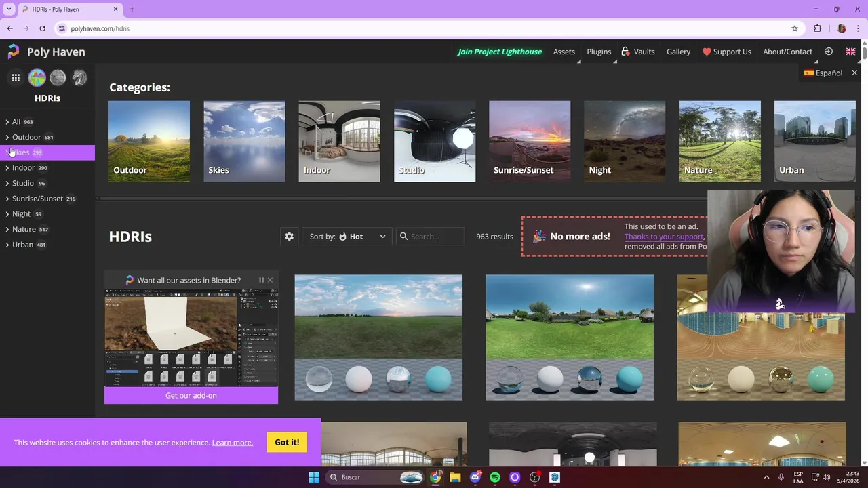Image resolution: width=868 pixels, height=488 pixels.
Task: Click the taskbar microphone icon
Action: (x=781, y=477)
